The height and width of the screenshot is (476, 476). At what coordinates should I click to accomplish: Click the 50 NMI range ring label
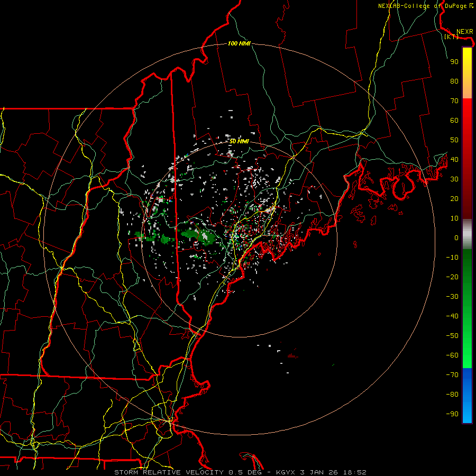239,141
